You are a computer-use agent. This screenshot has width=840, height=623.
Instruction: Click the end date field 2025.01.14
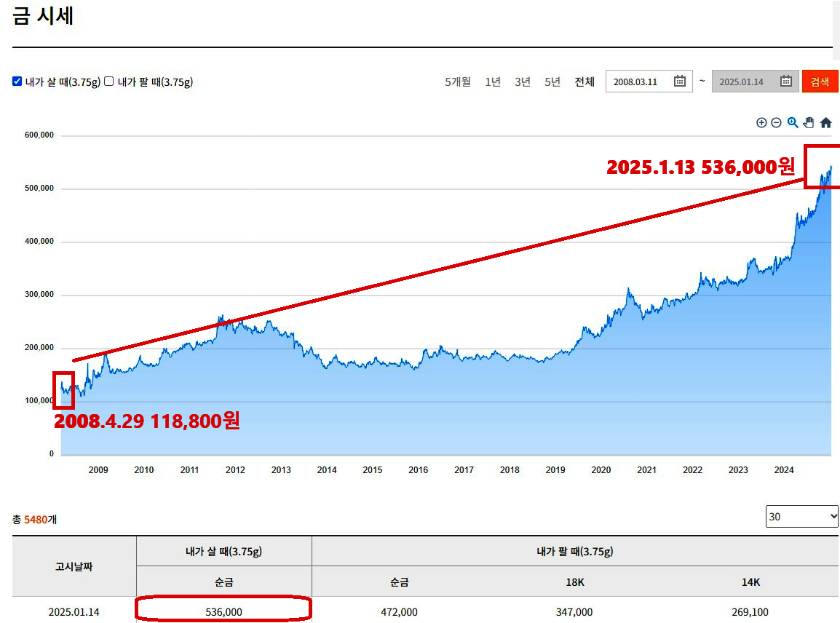[742, 82]
